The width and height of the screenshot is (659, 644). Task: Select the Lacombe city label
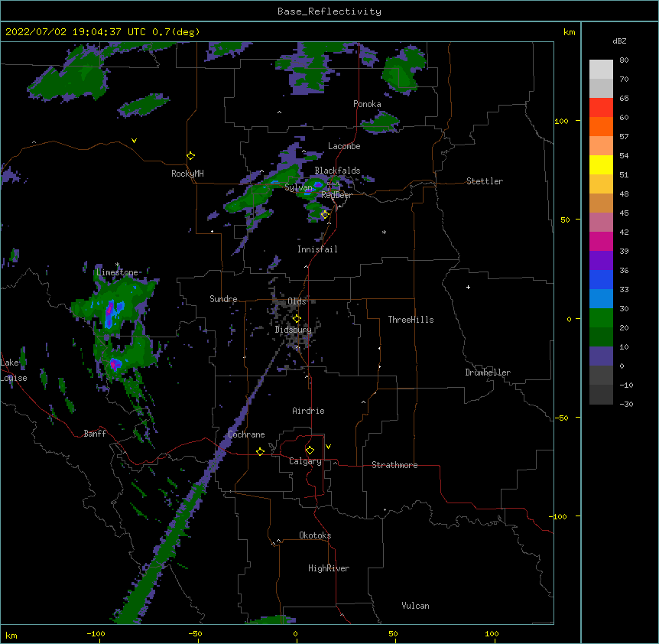344,146
